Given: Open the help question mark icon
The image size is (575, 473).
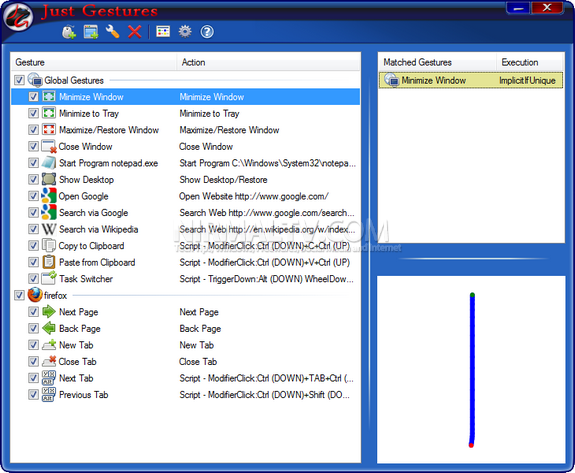Looking at the screenshot, I should click(x=207, y=32).
